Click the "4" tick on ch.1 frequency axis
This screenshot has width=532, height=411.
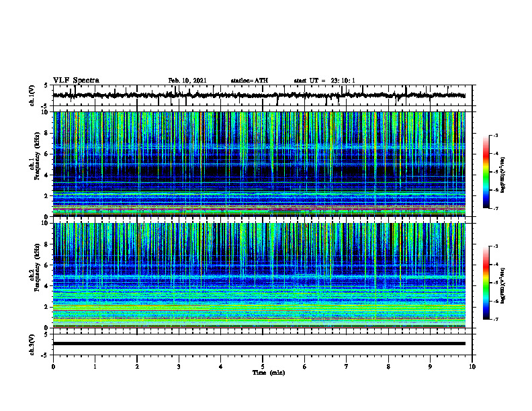click(x=47, y=175)
